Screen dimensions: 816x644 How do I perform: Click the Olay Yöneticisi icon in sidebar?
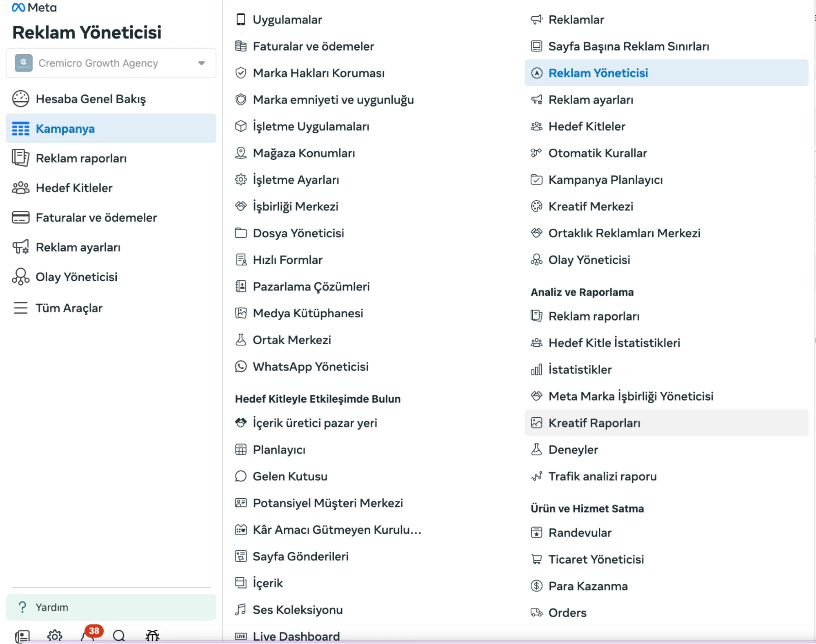(x=20, y=277)
